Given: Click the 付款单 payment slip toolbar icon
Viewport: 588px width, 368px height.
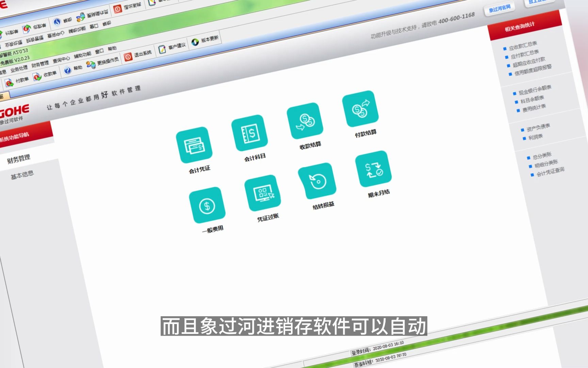Looking at the screenshot, I should click(x=20, y=80).
